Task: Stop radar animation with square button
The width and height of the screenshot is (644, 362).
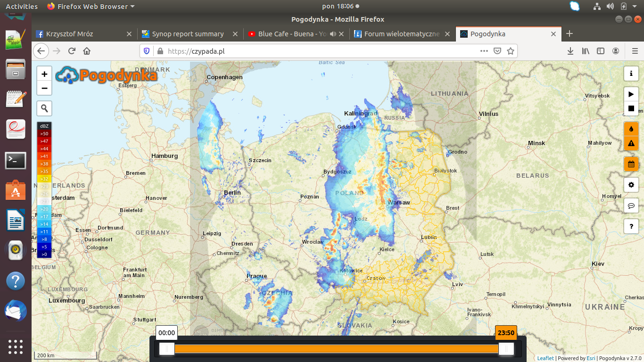Action: pyautogui.click(x=631, y=108)
